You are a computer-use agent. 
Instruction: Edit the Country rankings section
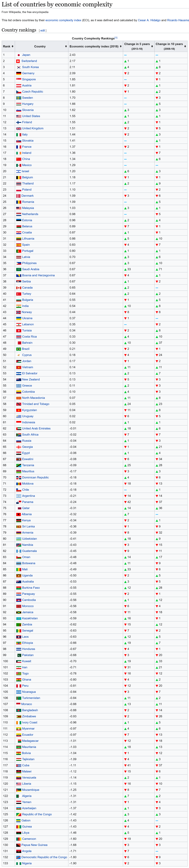pos(43,31)
